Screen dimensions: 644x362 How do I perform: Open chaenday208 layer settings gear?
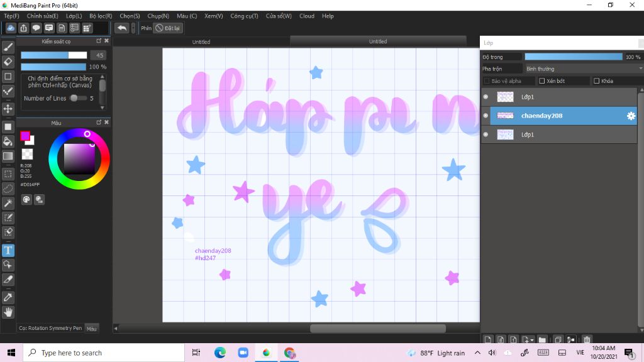(x=631, y=116)
